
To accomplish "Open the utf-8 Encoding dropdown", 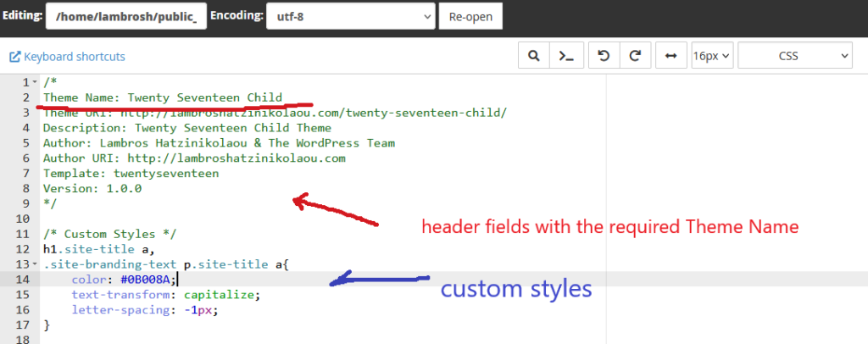I will click(x=349, y=16).
